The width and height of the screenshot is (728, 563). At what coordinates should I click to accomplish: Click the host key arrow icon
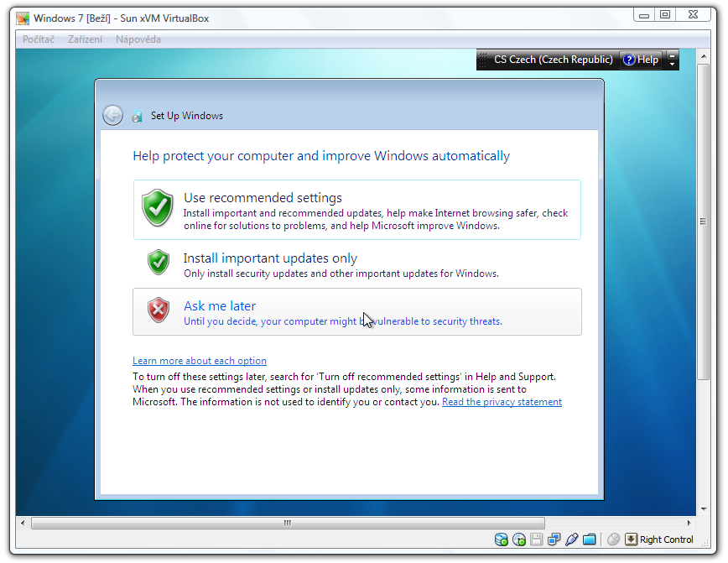coord(631,540)
